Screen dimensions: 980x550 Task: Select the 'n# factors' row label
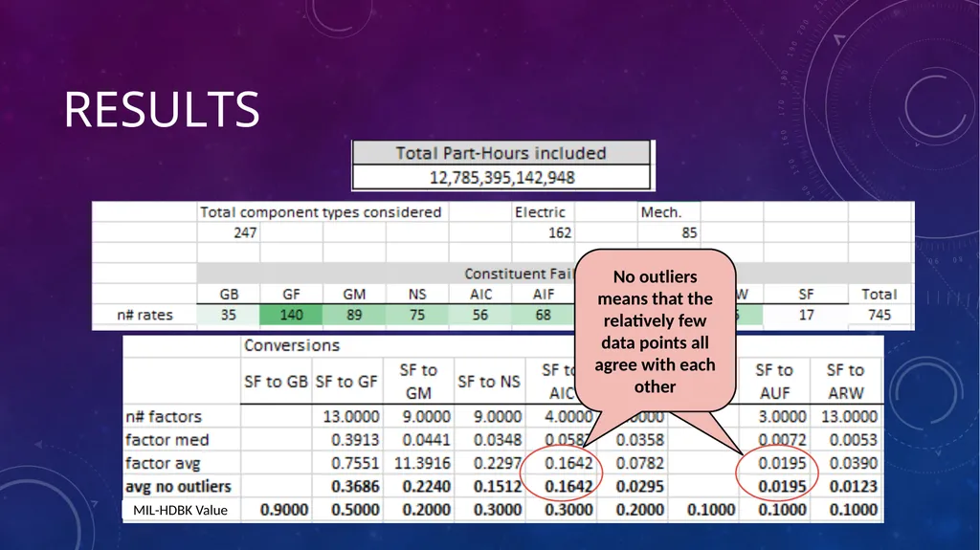163,417
